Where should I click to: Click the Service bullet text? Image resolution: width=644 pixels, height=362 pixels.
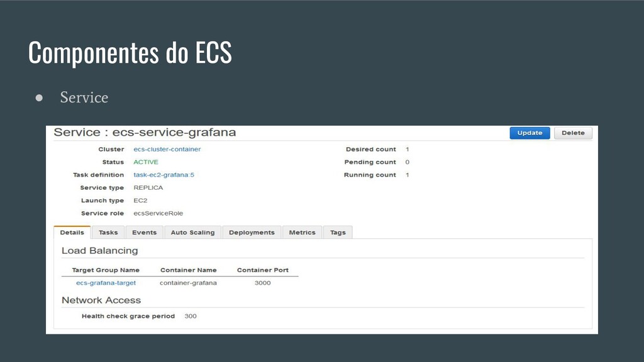point(84,97)
